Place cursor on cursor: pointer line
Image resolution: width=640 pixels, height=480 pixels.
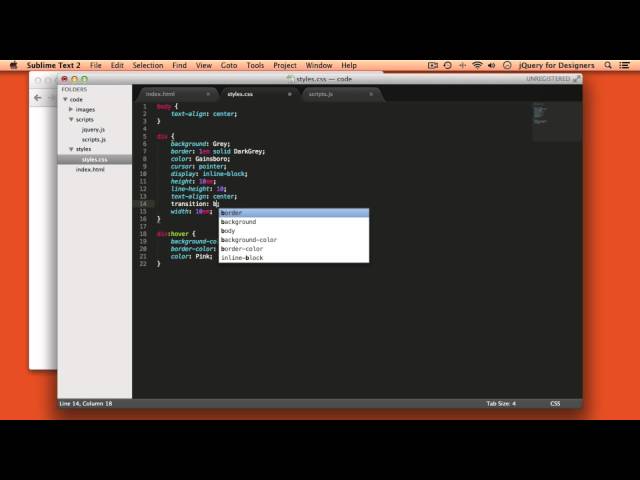point(198,167)
